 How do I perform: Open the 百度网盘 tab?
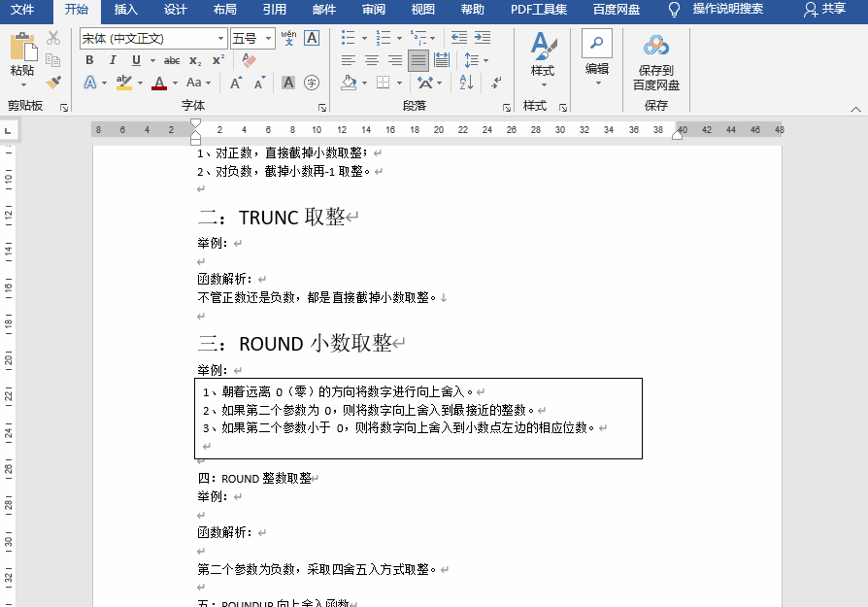pos(617,10)
